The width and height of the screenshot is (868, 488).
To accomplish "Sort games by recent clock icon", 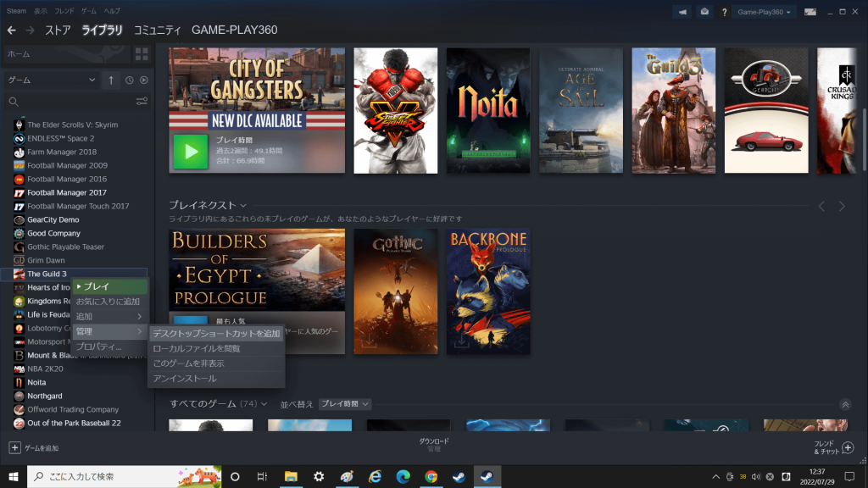I will 130,80.
